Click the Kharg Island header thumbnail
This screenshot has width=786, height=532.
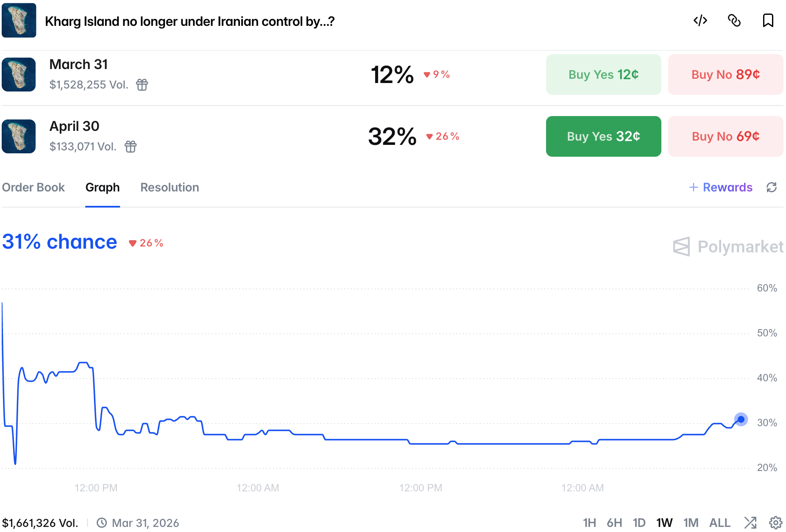(19, 20)
